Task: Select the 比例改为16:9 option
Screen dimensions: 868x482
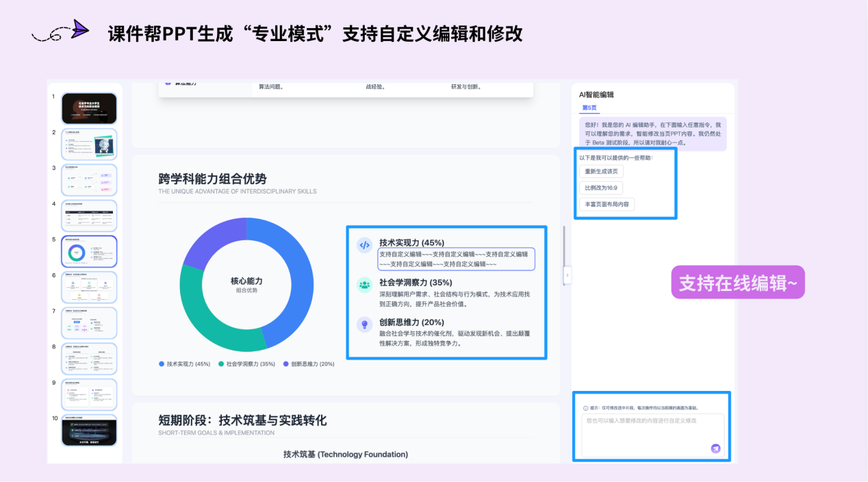Action: [601, 188]
